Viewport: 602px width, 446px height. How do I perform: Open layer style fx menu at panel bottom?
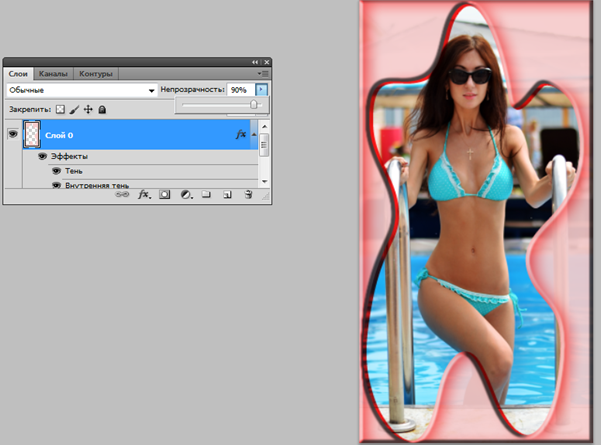(x=144, y=195)
